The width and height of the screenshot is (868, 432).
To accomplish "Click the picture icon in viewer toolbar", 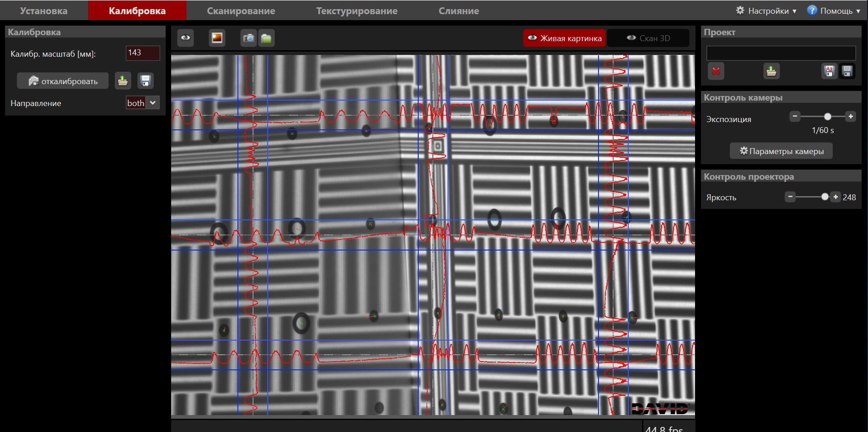I will 217,38.
